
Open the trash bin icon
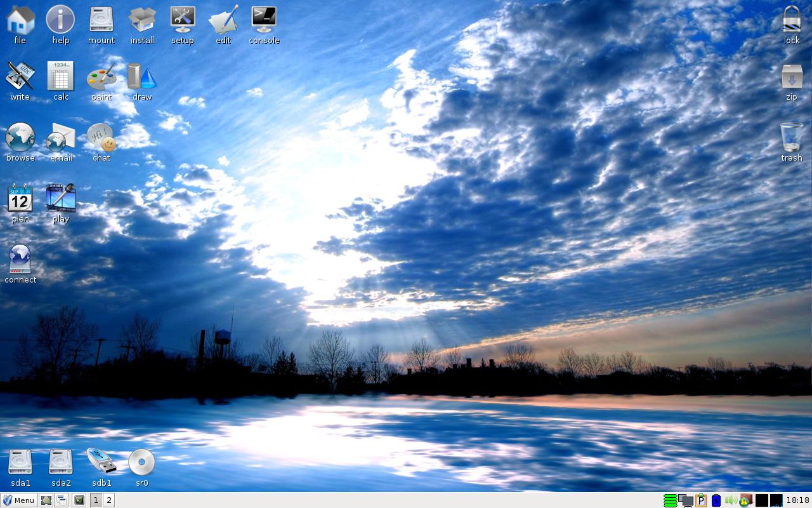click(791, 138)
